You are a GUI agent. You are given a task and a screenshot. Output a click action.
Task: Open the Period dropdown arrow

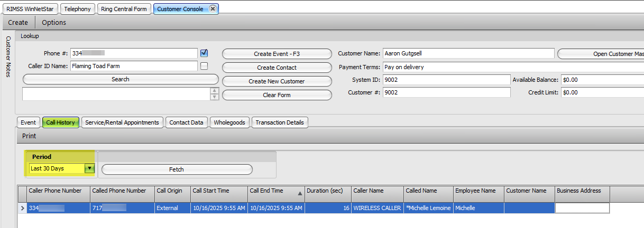(89, 169)
